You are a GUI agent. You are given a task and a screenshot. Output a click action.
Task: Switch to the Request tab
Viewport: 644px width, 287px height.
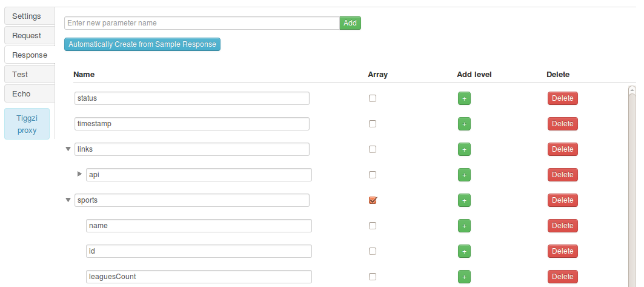coord(27,36)
